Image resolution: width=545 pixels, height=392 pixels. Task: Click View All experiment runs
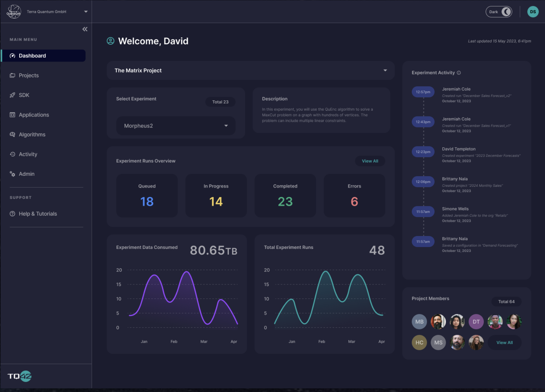(x=370, y=161)
